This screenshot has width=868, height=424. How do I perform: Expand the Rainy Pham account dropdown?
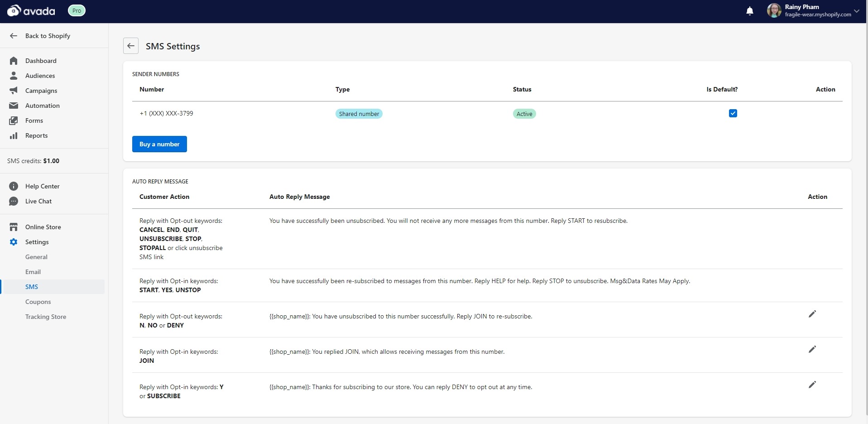click(x=856, y=11)
